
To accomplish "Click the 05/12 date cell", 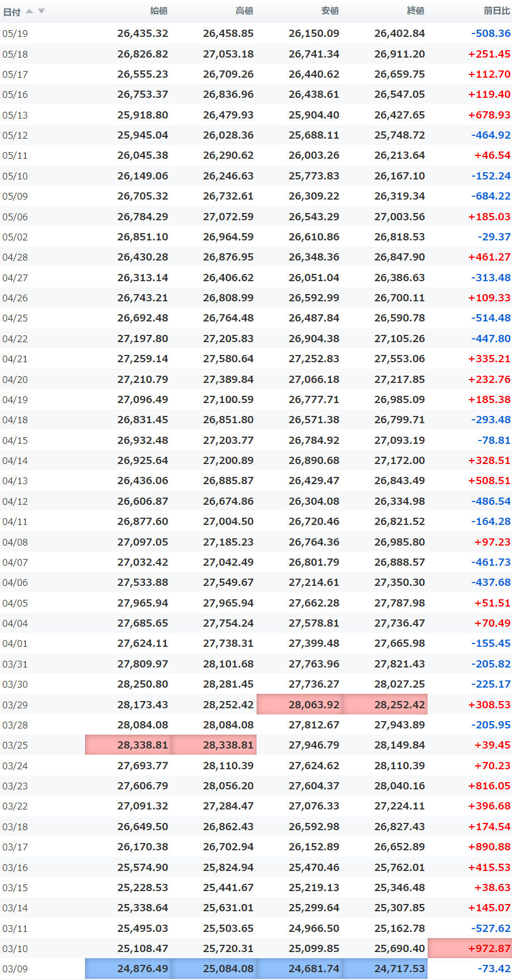I will 15,135.
